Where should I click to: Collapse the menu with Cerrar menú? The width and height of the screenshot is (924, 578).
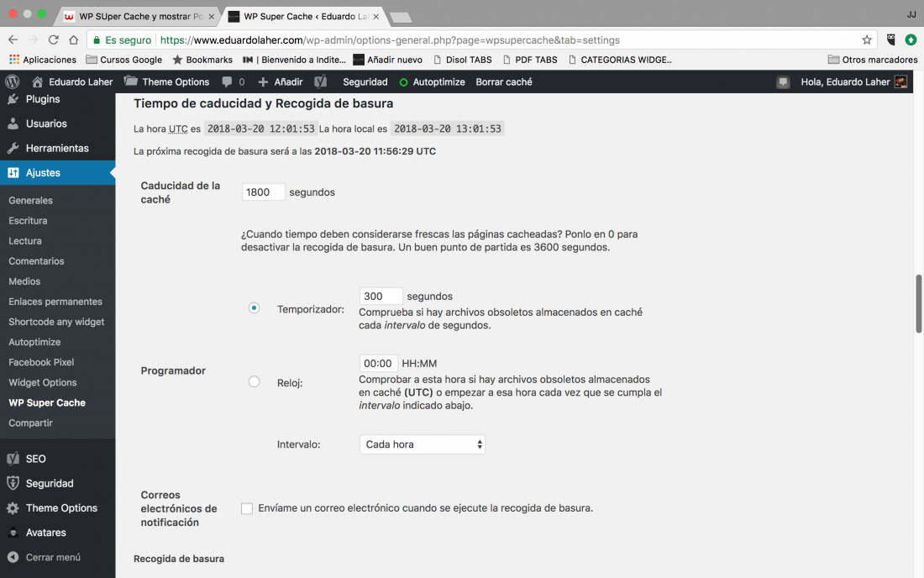click(58, 557)
